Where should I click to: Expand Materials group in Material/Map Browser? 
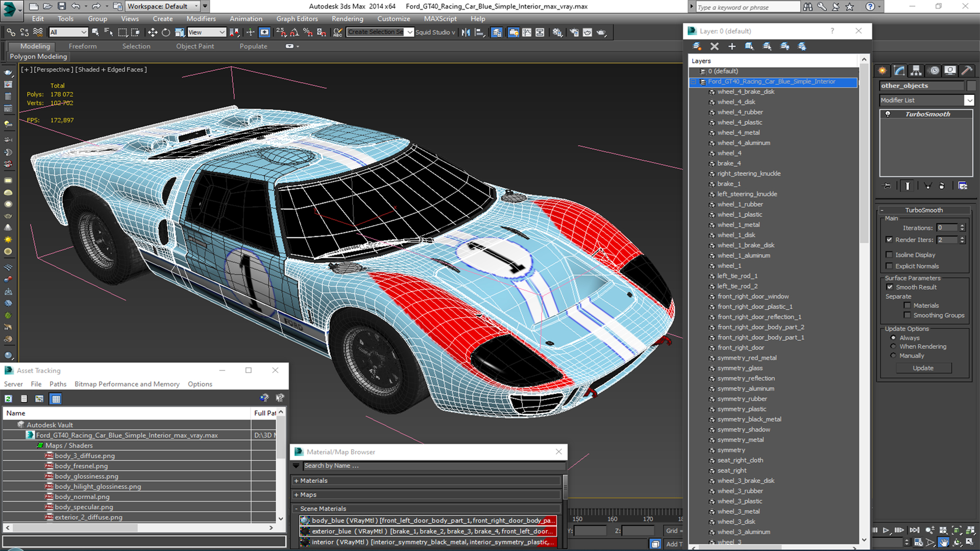tap(296, 481)
